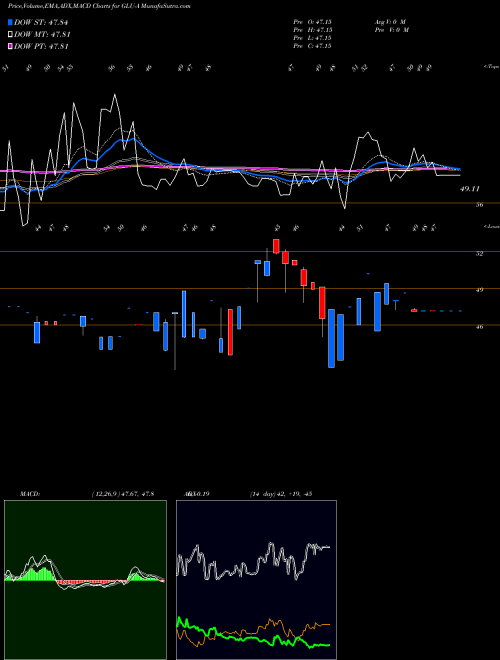Viewport: 500px width, 660px height.
Task: Open the dark blue ADX indicator panel
Action: 256,580
